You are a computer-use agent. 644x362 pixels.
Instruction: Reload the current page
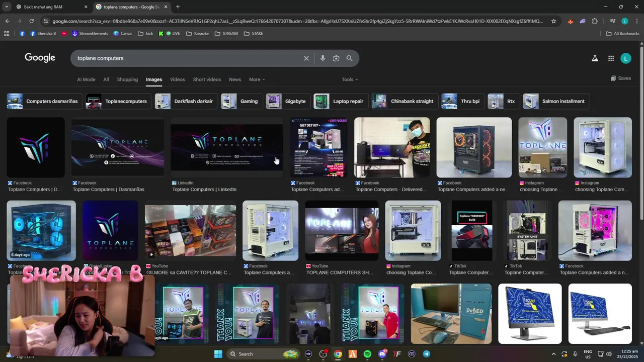click(x=31, y=21)
